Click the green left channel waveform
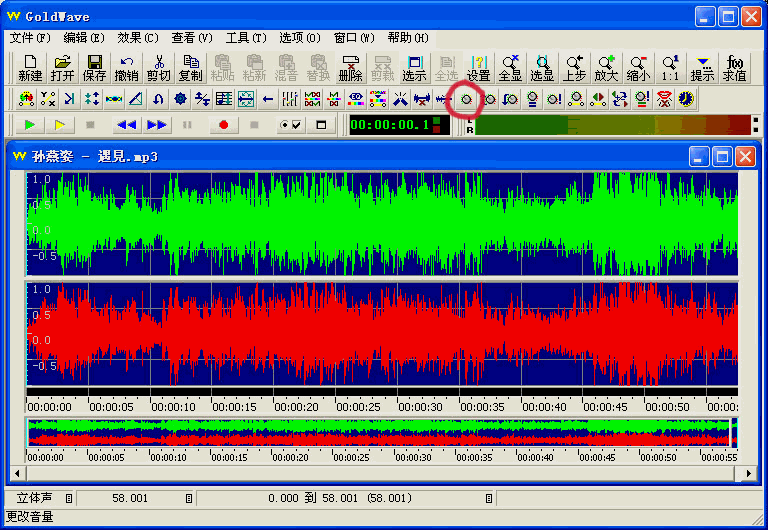The height and width of the screenshot is (530, 768). (x=382, y=224)
